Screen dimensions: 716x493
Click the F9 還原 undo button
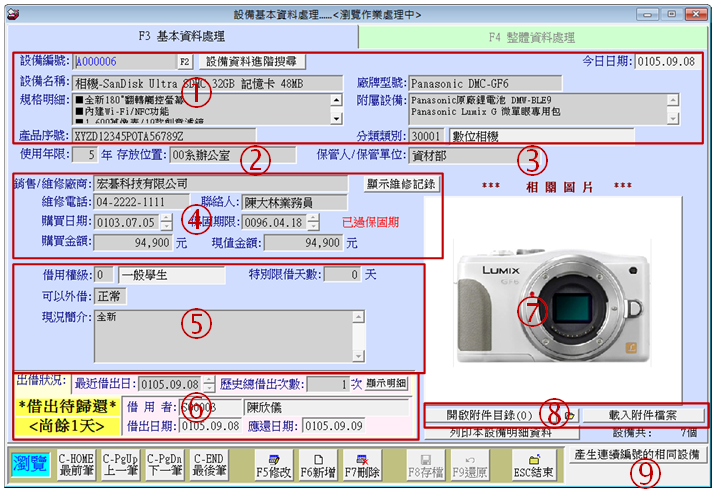(x=469, y=465)
